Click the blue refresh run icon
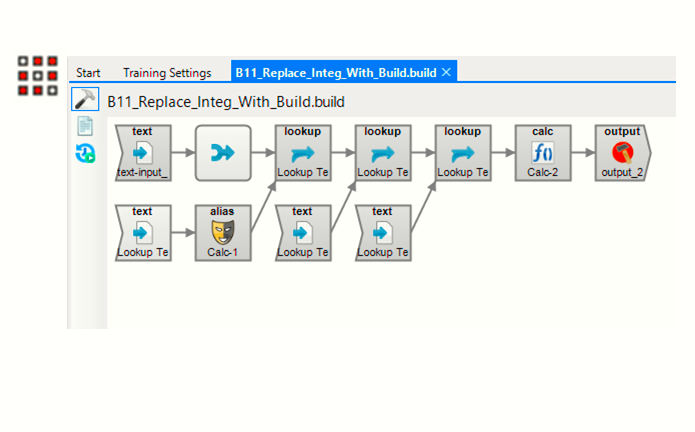This screenshot has width=695, height=432. 85,153
